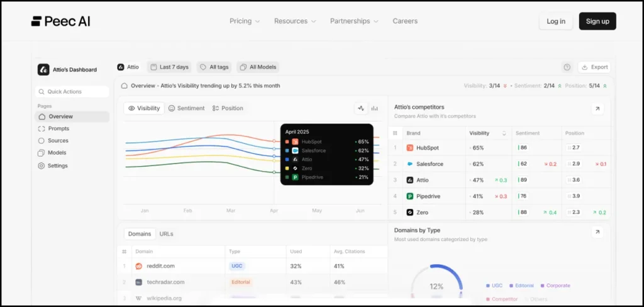Select the line chart view icon

pos(361,108)
